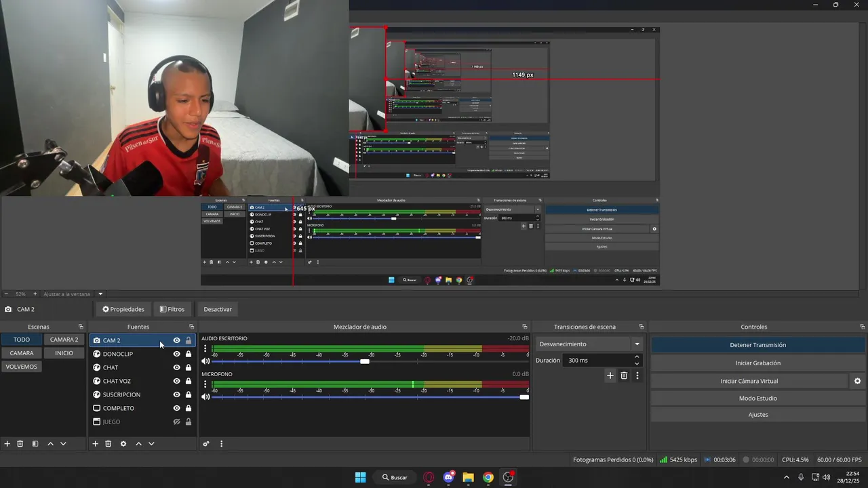This screenshot has width=868, height=488.
Task: Open the Desvanecimiento transition dropdown
Action: coord(589,344)
